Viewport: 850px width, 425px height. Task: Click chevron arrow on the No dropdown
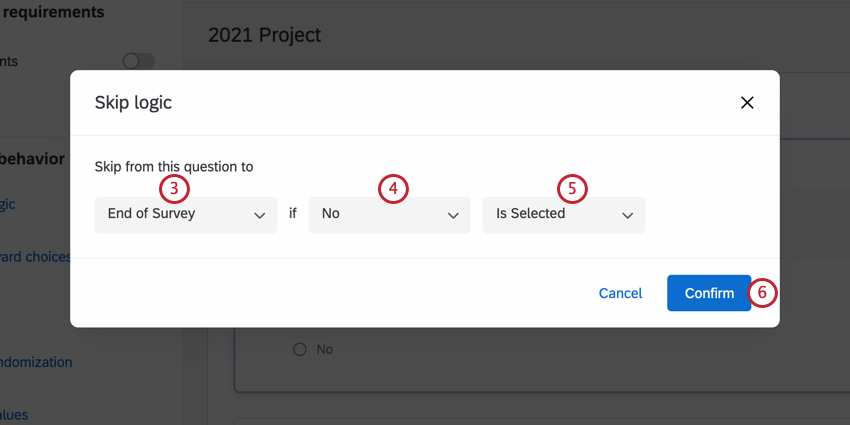point(453,215)
